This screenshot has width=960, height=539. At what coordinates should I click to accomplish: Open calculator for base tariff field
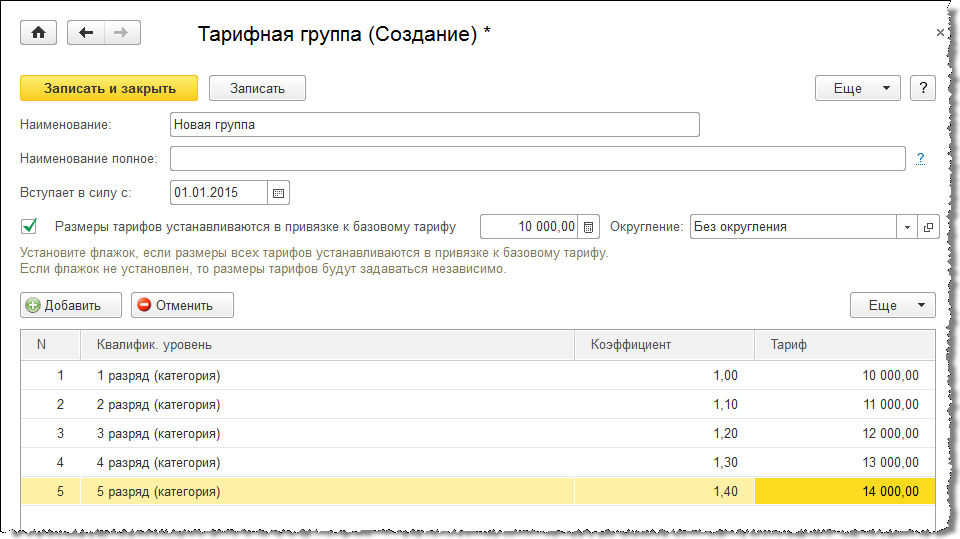tap(589, 227)
